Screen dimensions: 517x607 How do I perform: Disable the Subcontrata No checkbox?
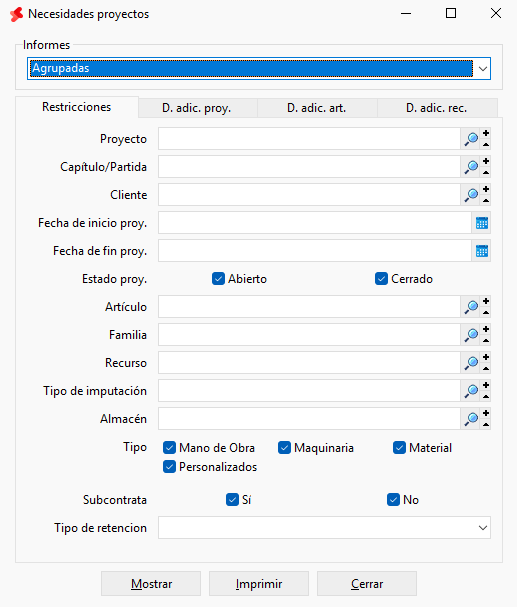[393, 500]
